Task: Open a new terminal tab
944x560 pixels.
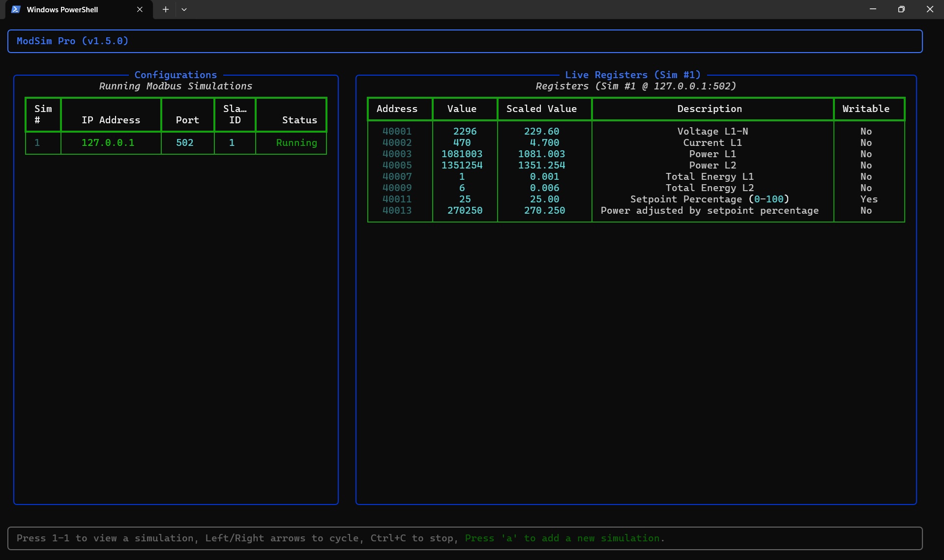Action: coord(166,9)
